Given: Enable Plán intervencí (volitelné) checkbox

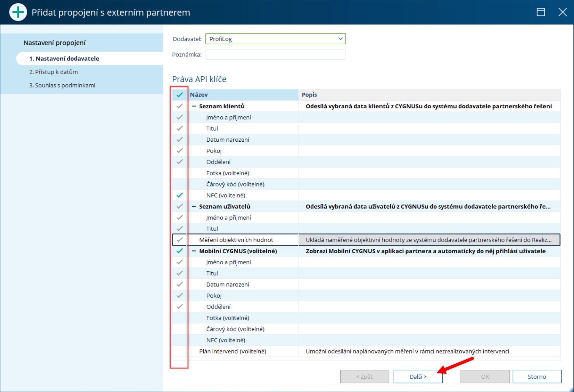Looking at the screenshot, I should 180,351.
